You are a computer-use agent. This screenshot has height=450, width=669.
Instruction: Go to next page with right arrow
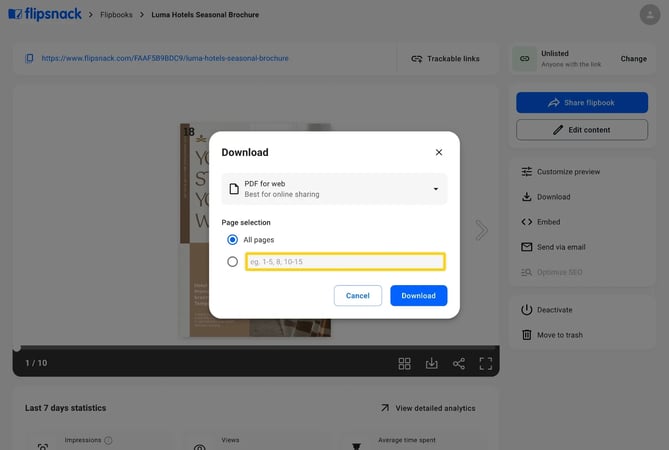[x=481, y=230]
